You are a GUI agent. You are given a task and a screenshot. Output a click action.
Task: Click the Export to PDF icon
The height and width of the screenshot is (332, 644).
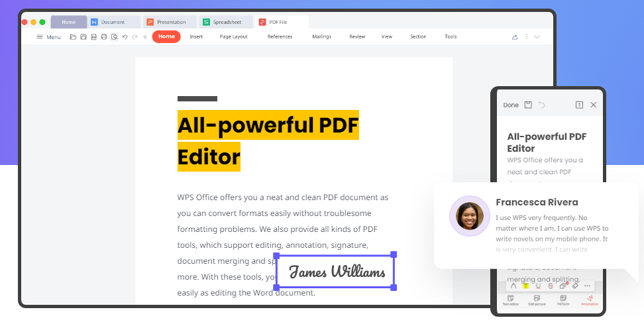93,37
